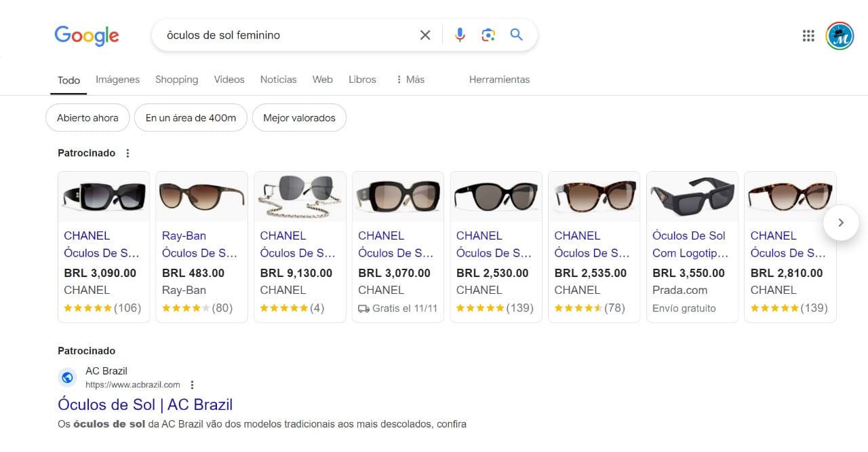Open Herramientas search tools

499,79
